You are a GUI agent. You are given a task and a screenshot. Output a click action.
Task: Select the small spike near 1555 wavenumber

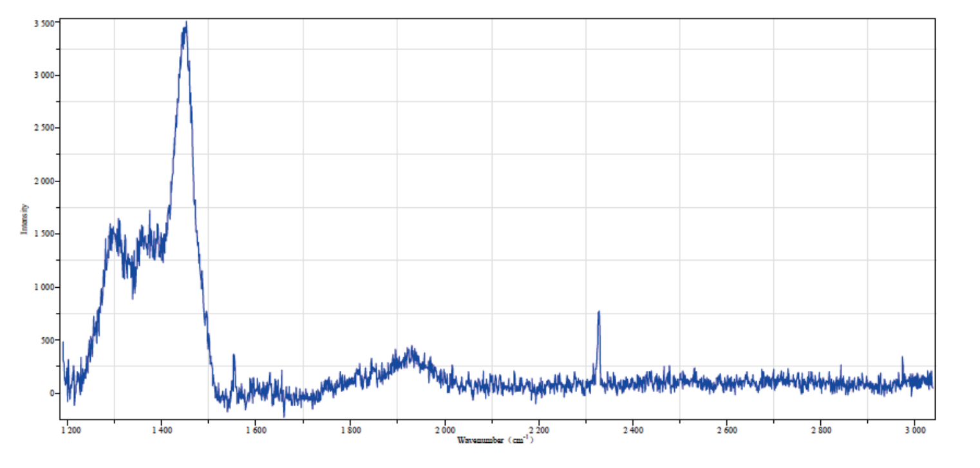pos(234,357)
